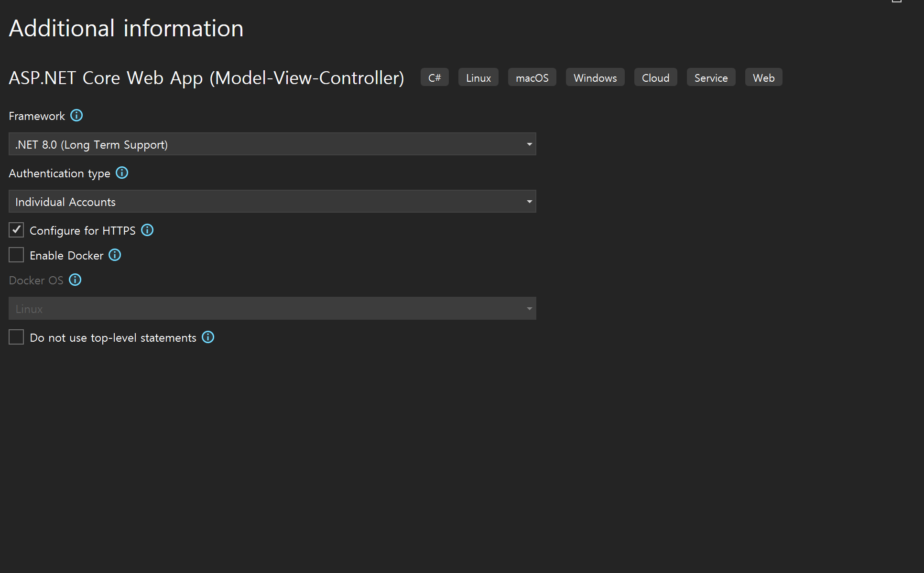The width and height of the screenshot is (924, 573).
Task: Expand the Authentication type dropdown
Action: click(272, 202)
